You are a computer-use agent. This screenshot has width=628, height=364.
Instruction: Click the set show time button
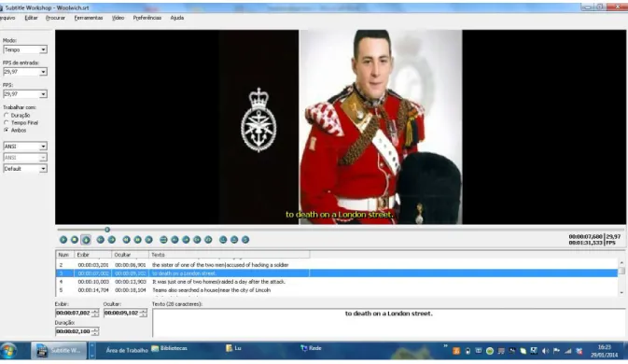[174, 240]
